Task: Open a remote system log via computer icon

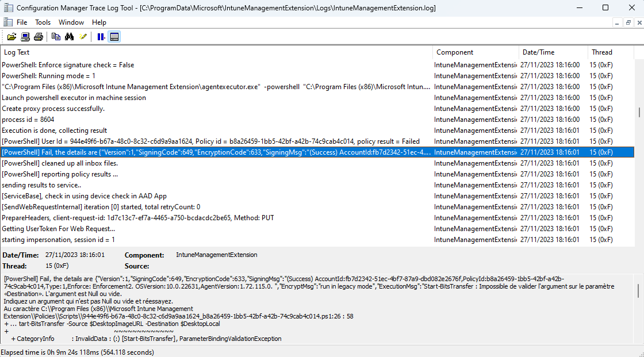Action: point(24,36)
